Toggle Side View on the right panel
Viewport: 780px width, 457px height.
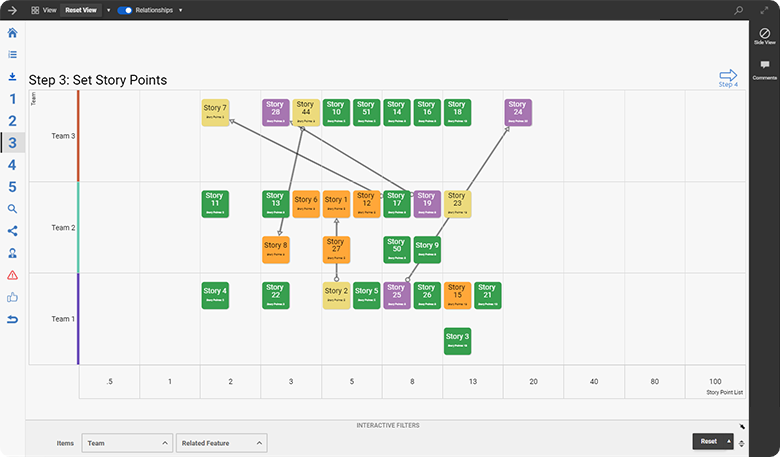[x=764, y=35]
